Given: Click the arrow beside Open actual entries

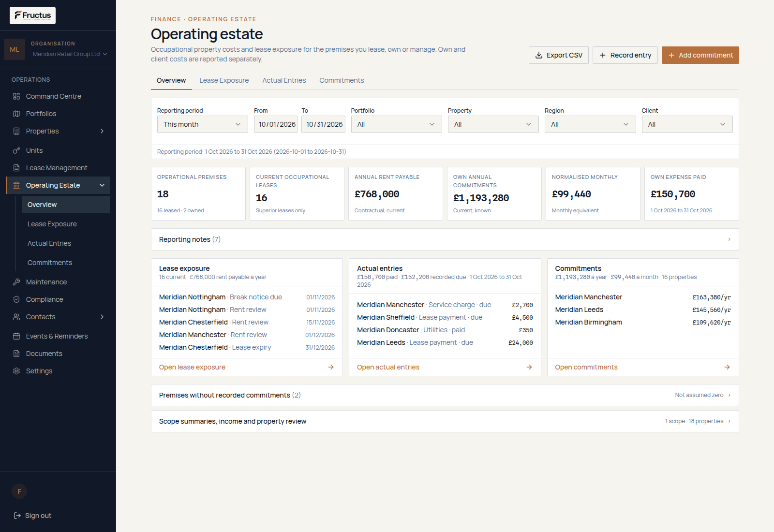Looking at the screenshot, I should click(529, 367).
